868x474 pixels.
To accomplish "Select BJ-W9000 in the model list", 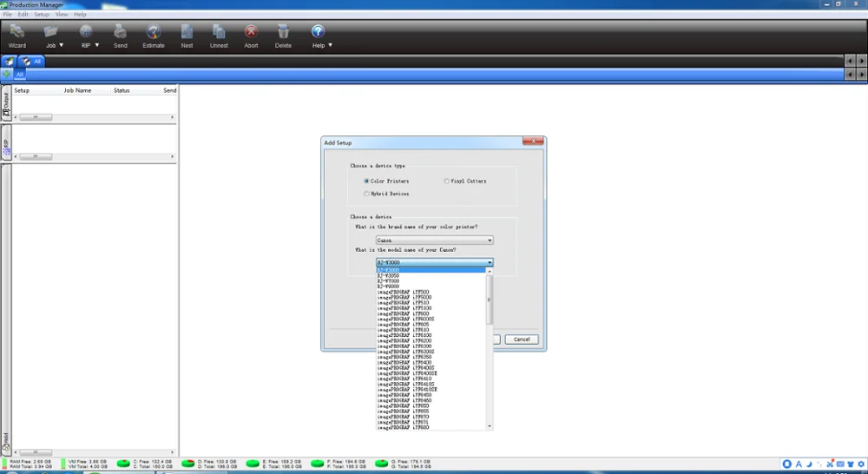I will click(431, 286).
